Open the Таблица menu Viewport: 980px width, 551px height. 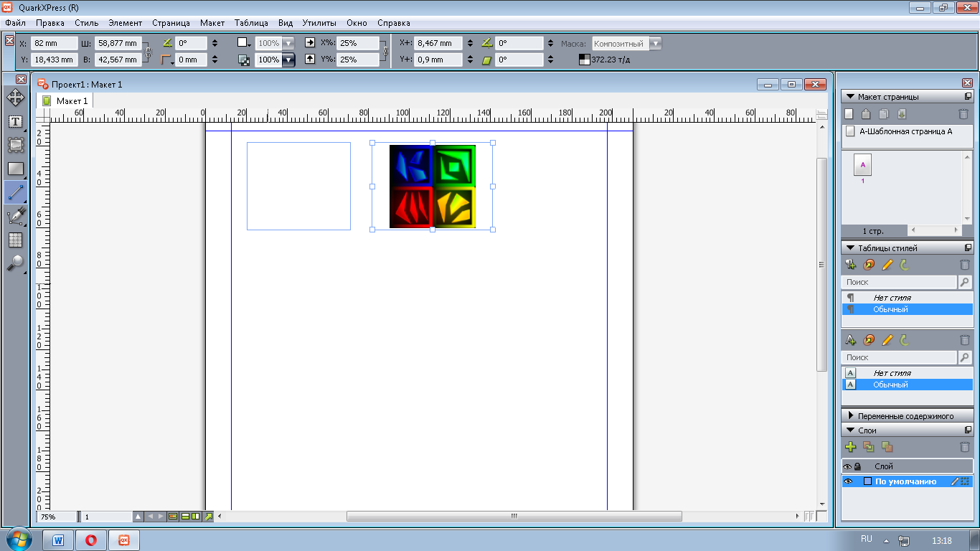tap(251, 23)
